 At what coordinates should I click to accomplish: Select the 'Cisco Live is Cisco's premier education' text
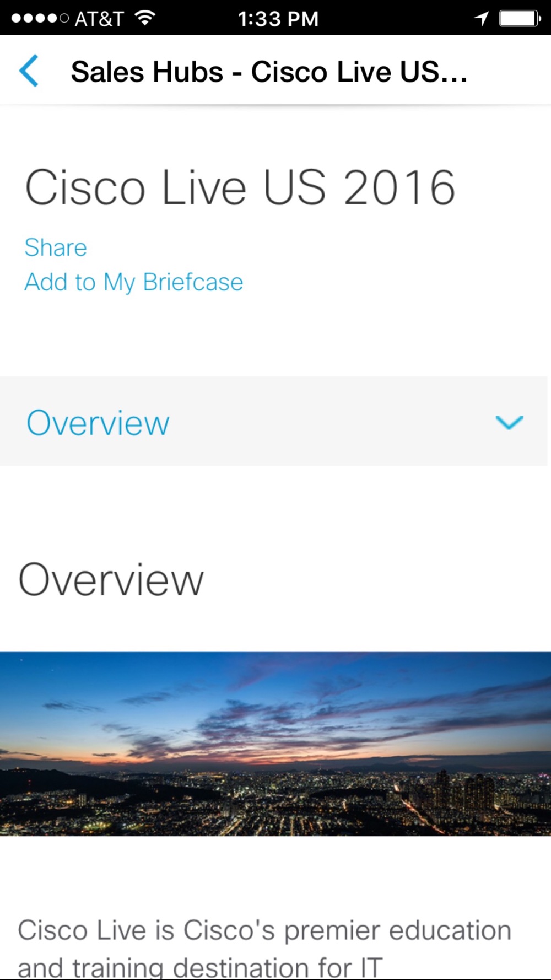click(x=264, y=930)
